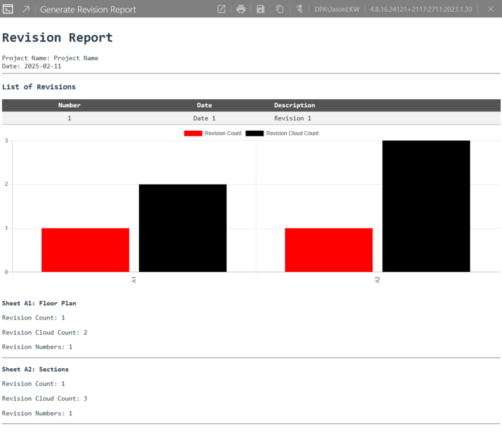This screenshot has width=502, height=448.
Task: Click 'Revision Cloud Count: 2' text
Action: [x=44, y=332]
